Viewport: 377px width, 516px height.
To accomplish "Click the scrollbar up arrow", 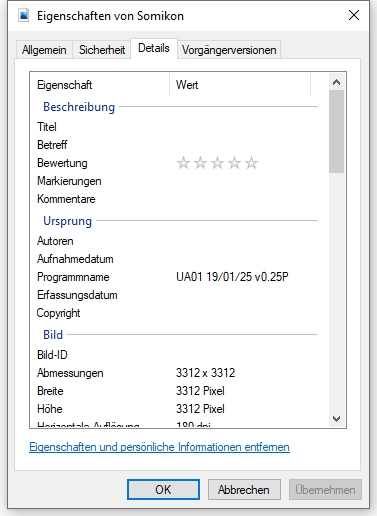I will [x=337, y=82].
